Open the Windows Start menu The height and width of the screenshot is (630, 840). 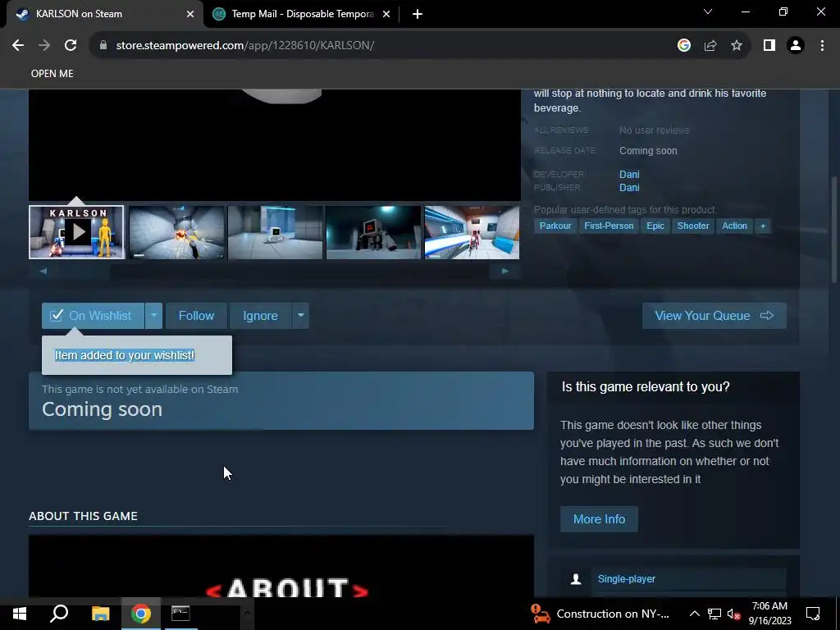20,614
